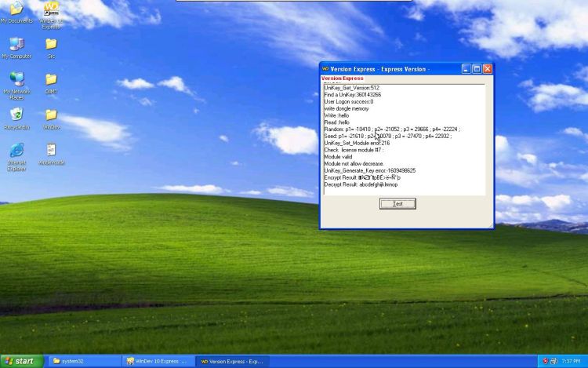Click the "Random: p1= -10410" line
Viewport: 588px width, 368px height.
[x=392, y=129]
